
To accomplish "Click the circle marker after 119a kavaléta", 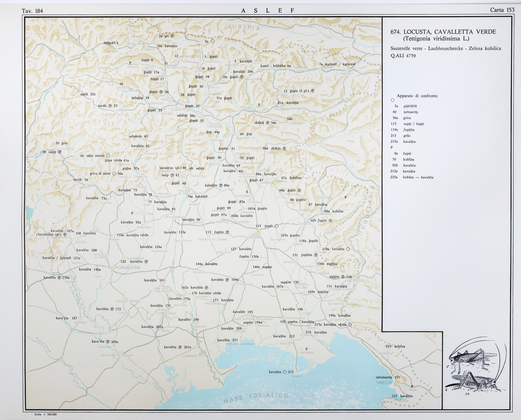I will click(x=348, y=249).
